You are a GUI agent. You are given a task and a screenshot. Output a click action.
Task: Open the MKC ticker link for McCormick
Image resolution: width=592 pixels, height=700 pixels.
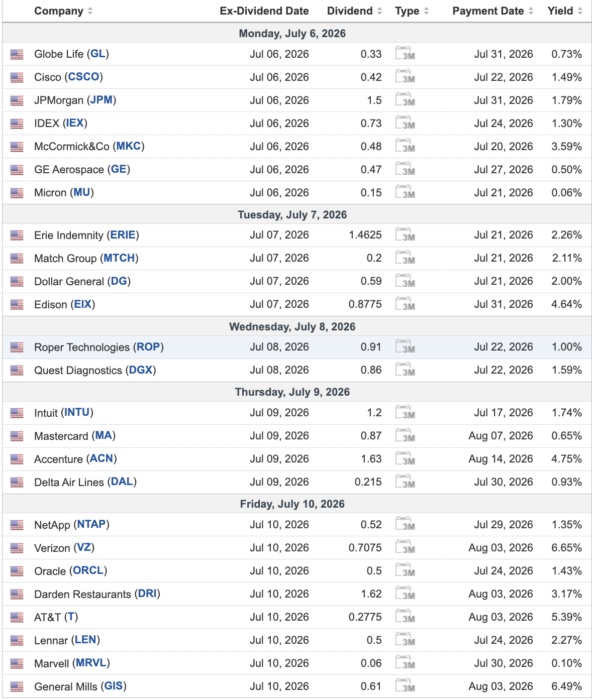coord(129,146)
